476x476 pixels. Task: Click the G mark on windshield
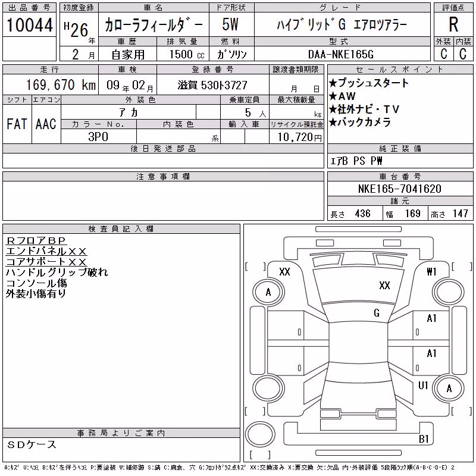click(x=377, y=313)
